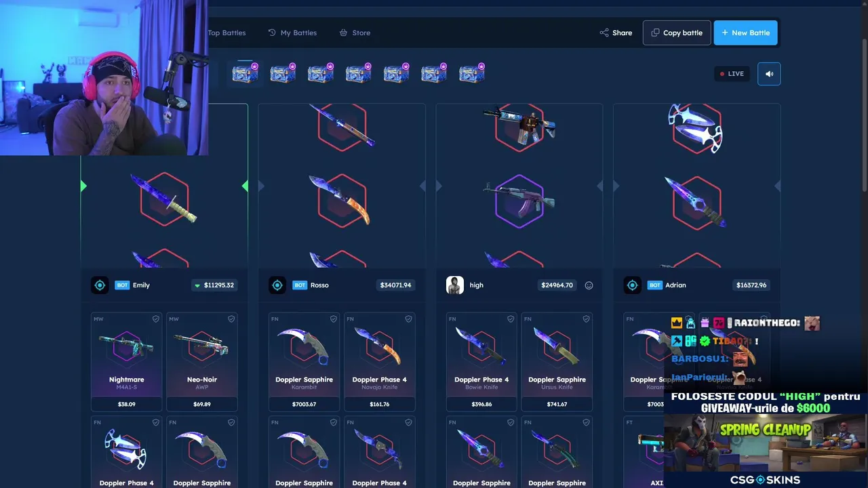The image size is (868, 488).
Task: Click Emily's second-row Shadow Daggers Doppler Phase 4
Action: 127,452
